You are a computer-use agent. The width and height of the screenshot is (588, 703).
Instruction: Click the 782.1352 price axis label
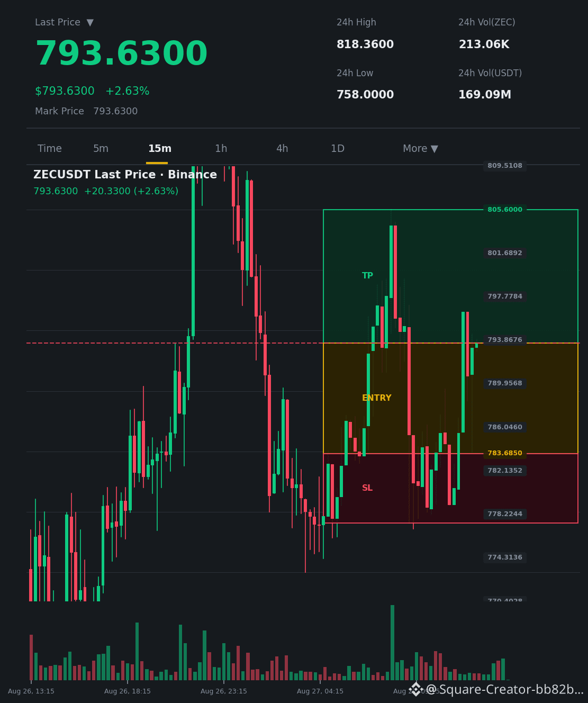pos(505,471)
